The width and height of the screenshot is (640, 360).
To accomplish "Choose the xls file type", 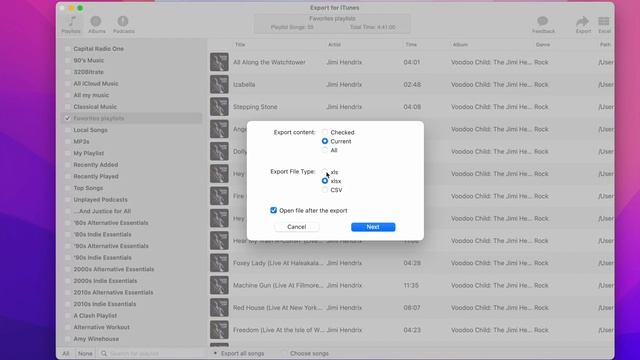I will [x=325, y=172].
